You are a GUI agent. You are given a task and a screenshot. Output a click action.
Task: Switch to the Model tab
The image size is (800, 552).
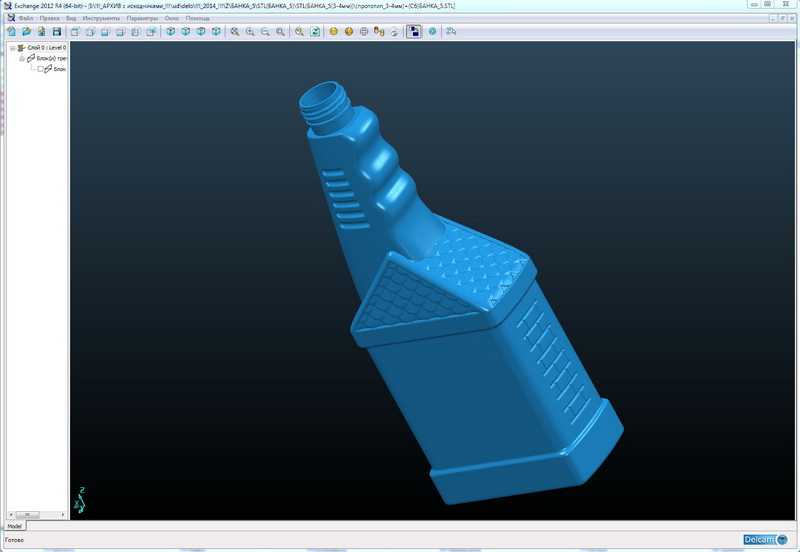pyautogui.click(x=14, y=526)
